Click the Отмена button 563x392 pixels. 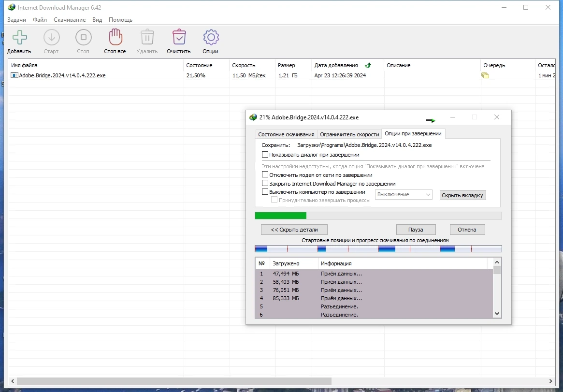click(467, 230)
